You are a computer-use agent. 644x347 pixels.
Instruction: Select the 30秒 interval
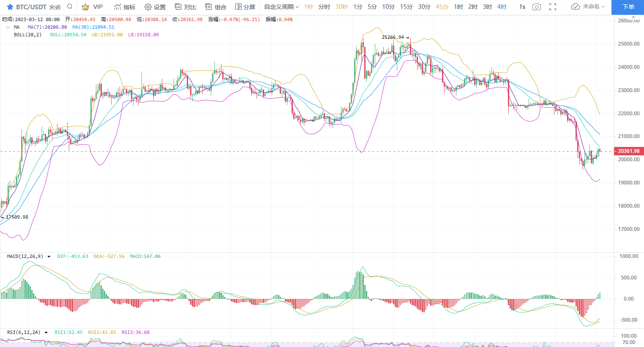[x=342, y=7]
